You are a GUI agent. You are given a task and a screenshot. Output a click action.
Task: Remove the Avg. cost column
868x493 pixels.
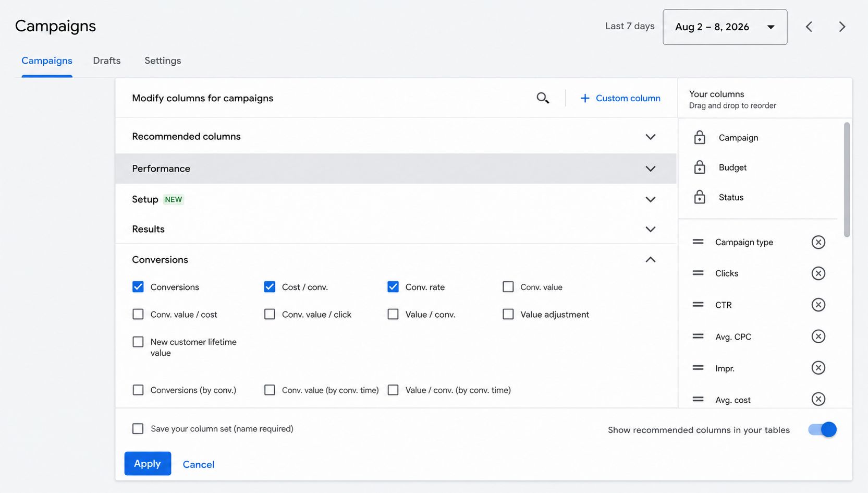[818, 399]
